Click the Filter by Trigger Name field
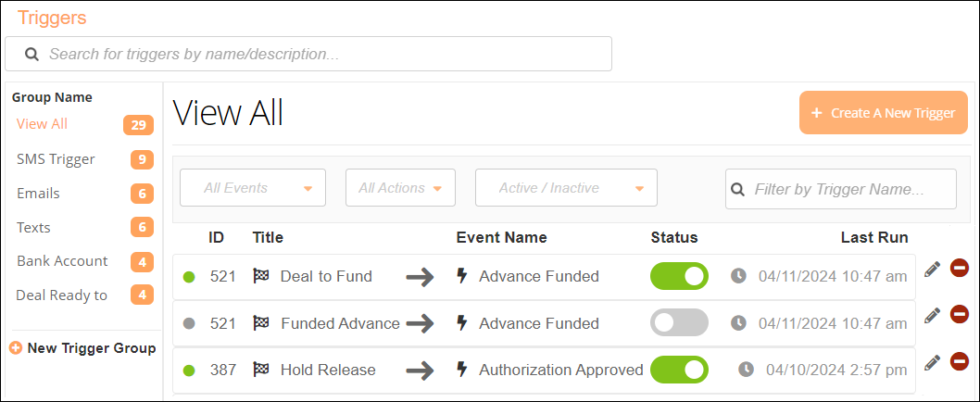Viewport: 980px width, 402px height. coord(848,189)
